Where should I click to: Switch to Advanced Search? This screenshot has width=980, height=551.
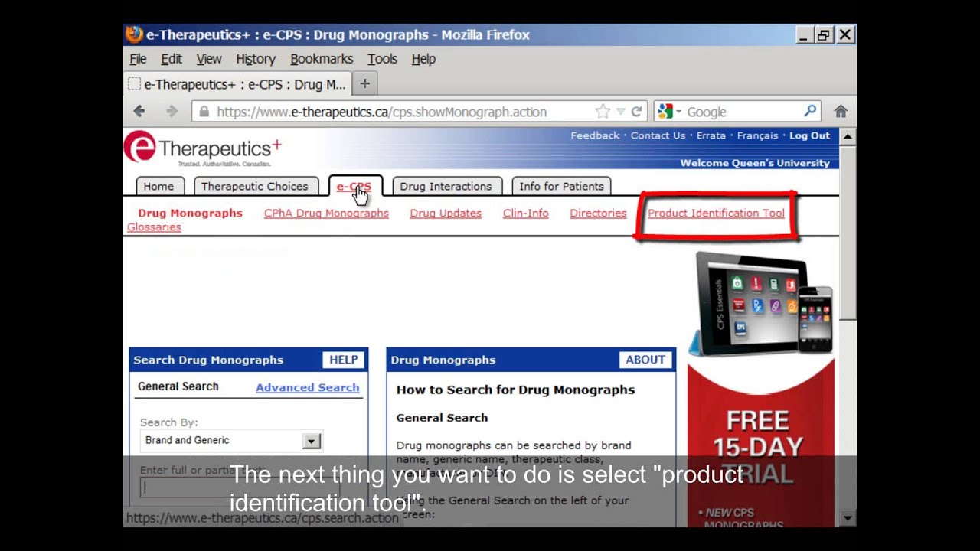click(x=307, y=387)
